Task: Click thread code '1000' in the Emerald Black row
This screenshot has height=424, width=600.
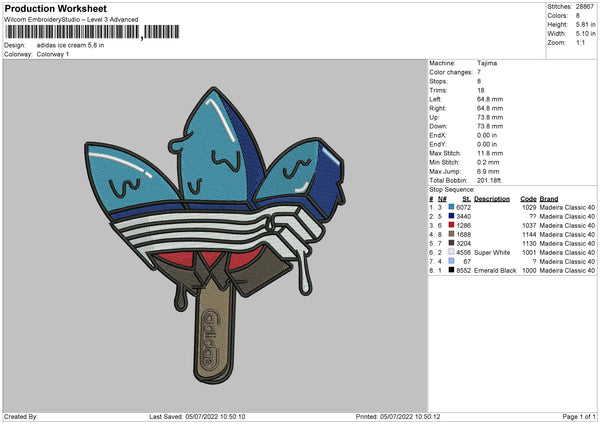Action: click(529, 271)
